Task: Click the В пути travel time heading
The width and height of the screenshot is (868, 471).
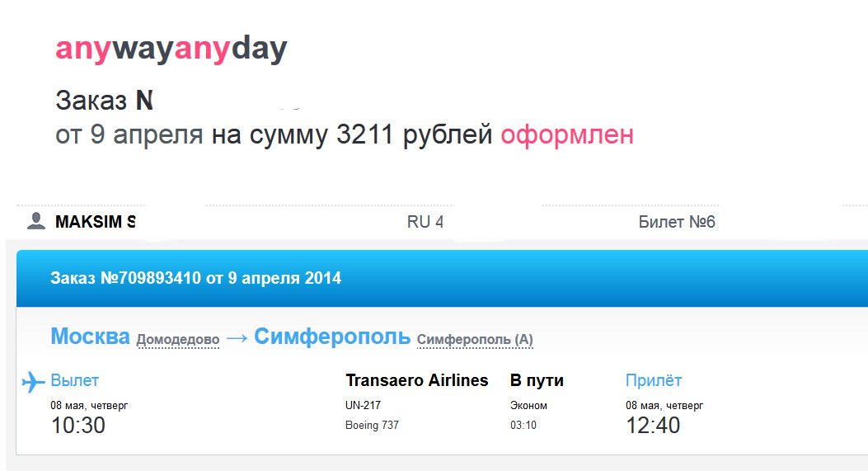Action: tap(537, 381)
